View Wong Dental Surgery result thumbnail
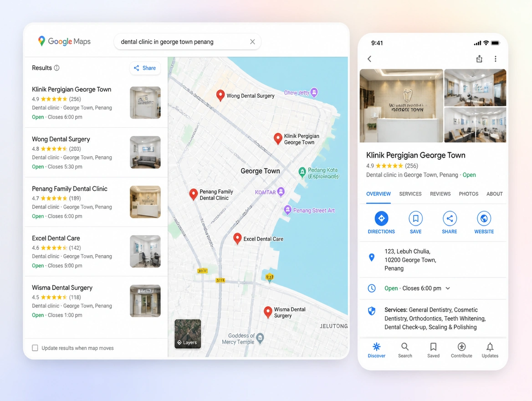Image resolution: width=532 pixels, height=401 pixels. 145,152
